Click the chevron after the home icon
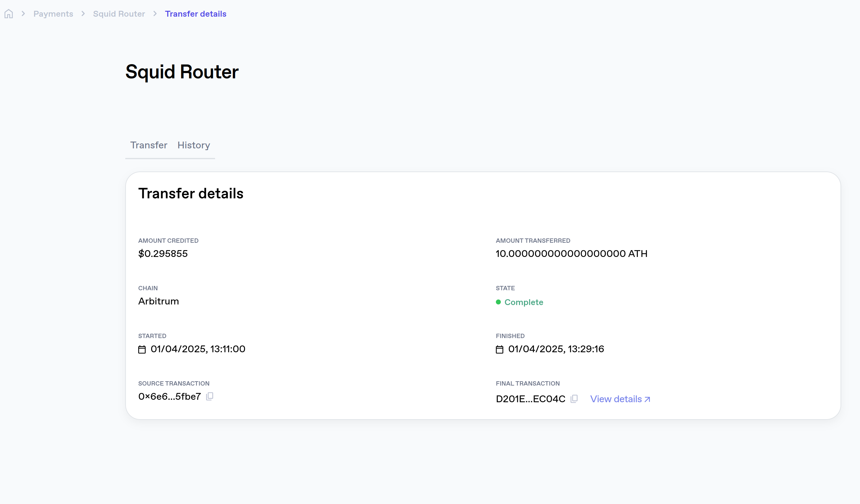The width and height of the screenshot is (860, 504). pos(23,14)
